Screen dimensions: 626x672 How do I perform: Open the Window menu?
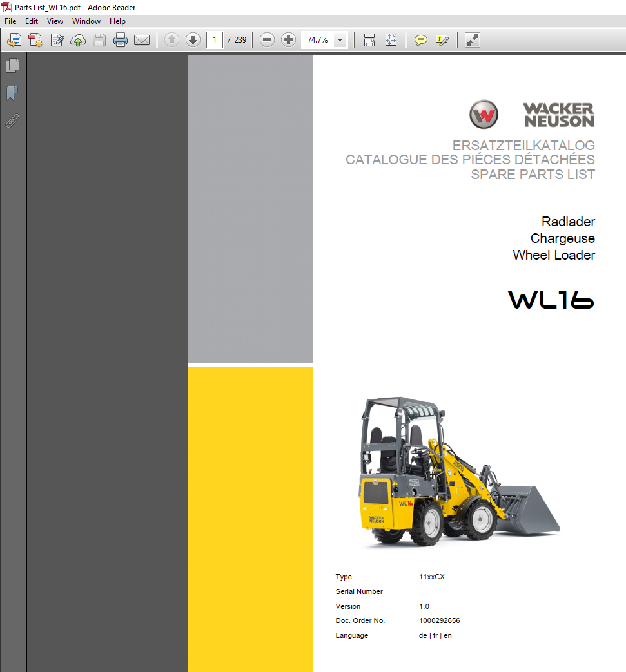(86, 21)
